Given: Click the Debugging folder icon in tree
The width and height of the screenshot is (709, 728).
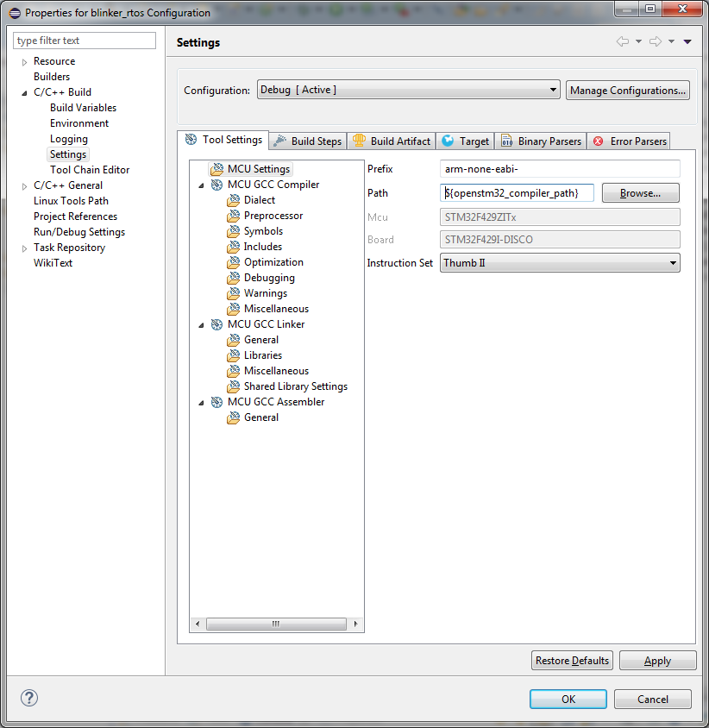Looking at the screenshot, I should (233, 278).
